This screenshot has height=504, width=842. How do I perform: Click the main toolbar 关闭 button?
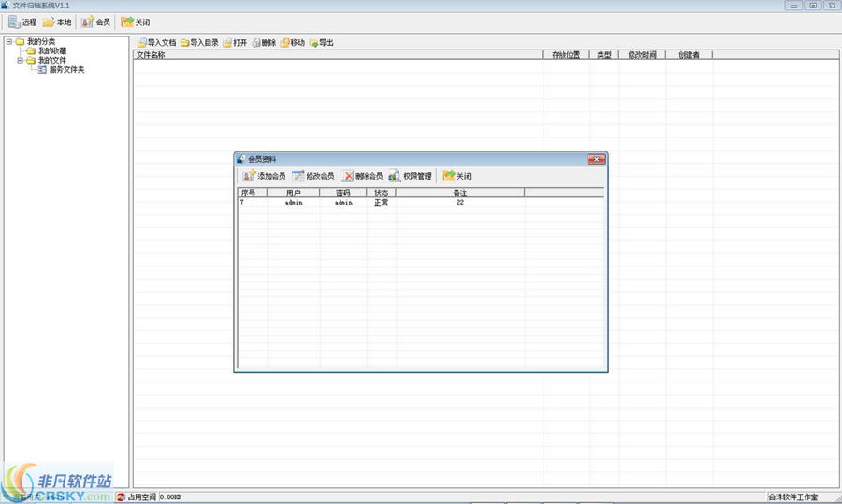pyautogui.click(x=136, y=22)
